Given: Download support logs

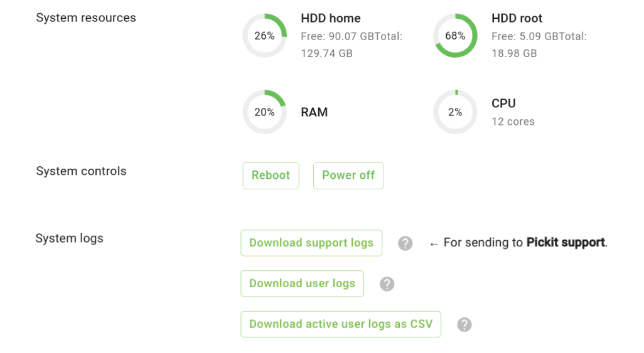Looking at the screenshot, I should (x=311, y=243).
